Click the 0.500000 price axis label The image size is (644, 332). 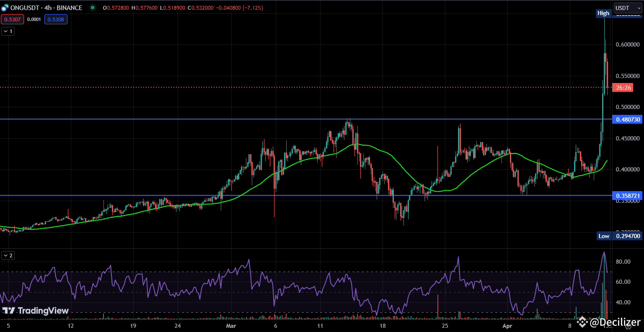click(627, 107)
